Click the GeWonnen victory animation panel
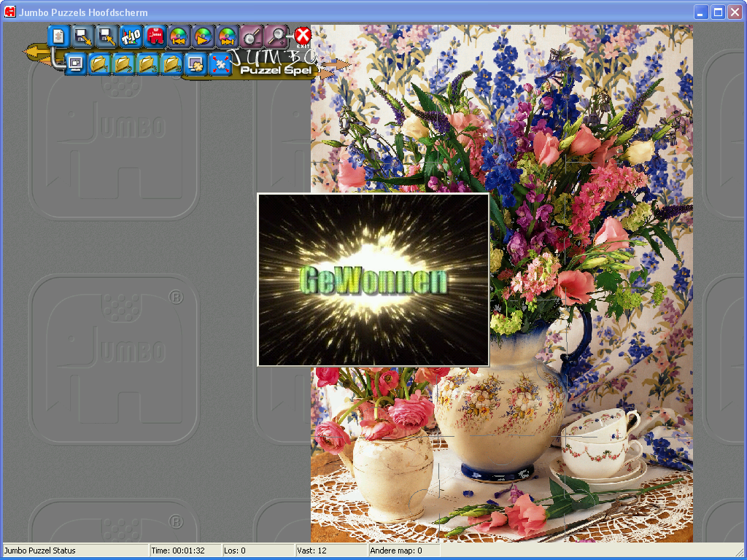Viewport: 747px width, 560px height. coord(373,279)
